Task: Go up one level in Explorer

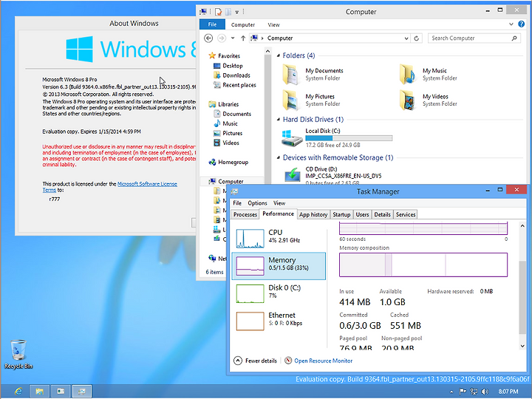Action: tap(243, 38)
